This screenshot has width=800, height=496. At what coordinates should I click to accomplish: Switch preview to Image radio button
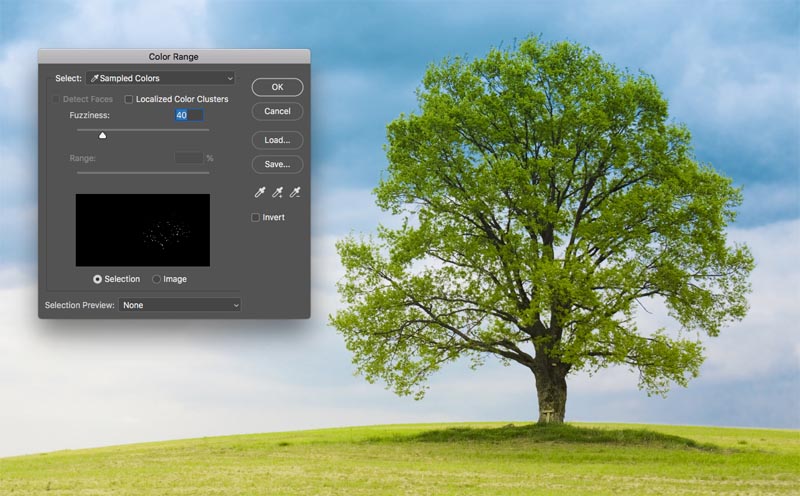(x=157, y=279)
